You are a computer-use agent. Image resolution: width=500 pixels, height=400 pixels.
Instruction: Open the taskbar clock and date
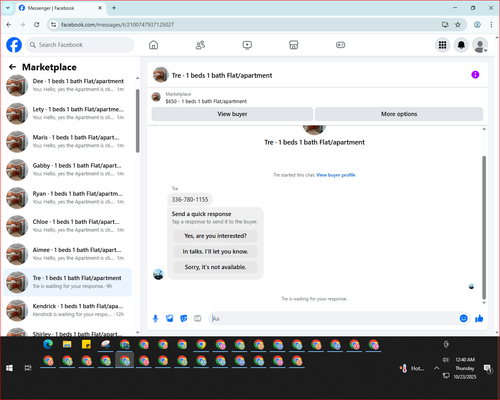point(465,368)
